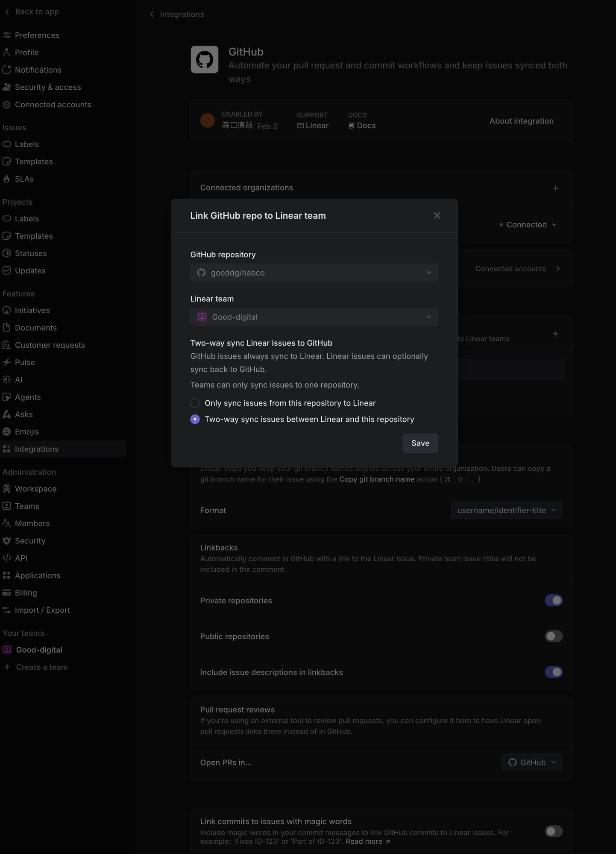The height and width of the screenshot is (854, 616).
Task: Open the branch Format dropdown
Action: point(507,510)
